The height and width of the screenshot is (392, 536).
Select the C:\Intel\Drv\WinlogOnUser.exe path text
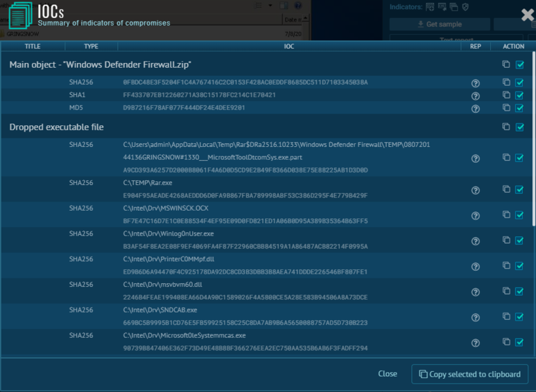(x=168, y=233)
